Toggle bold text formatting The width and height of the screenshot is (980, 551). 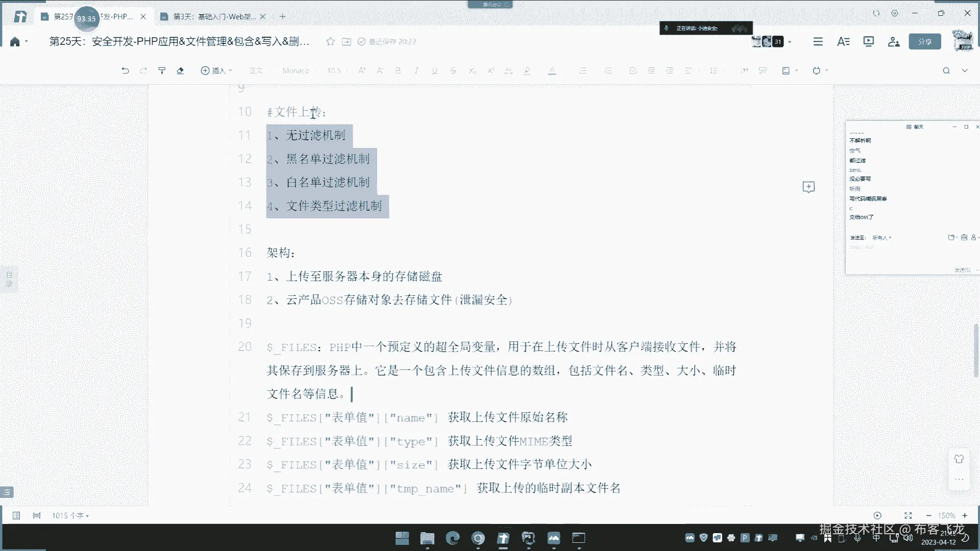[x=398, y=70]
